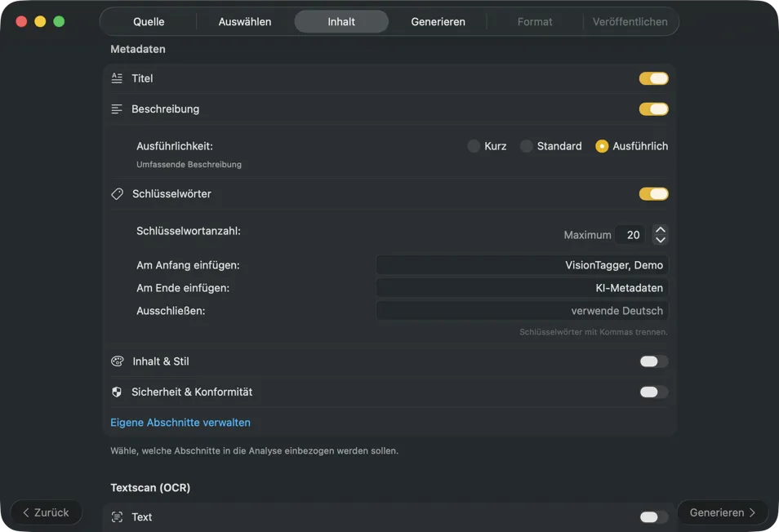Turn off the Beschreibung switch
779x532 pixels.
pos(653,109)
